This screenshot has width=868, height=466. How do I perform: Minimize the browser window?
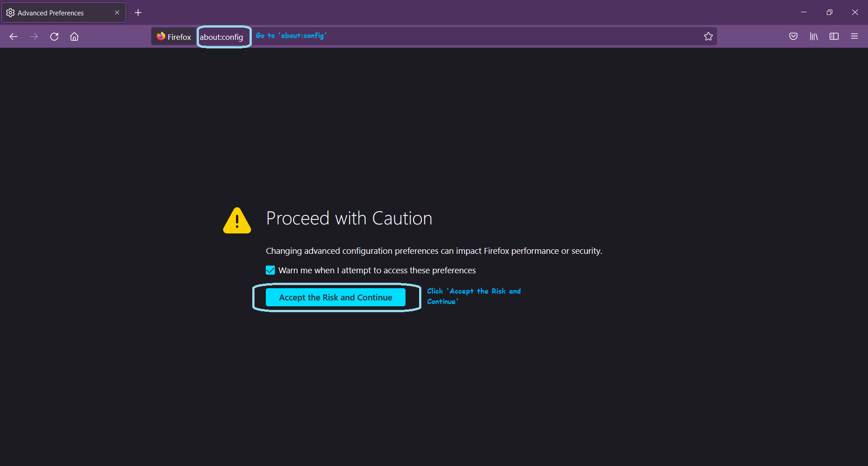point(804,12)
